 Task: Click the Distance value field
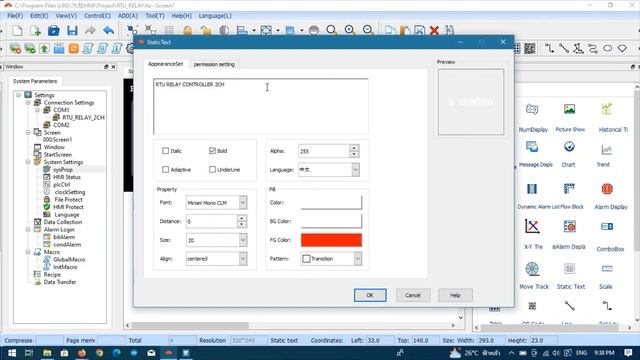211,221
